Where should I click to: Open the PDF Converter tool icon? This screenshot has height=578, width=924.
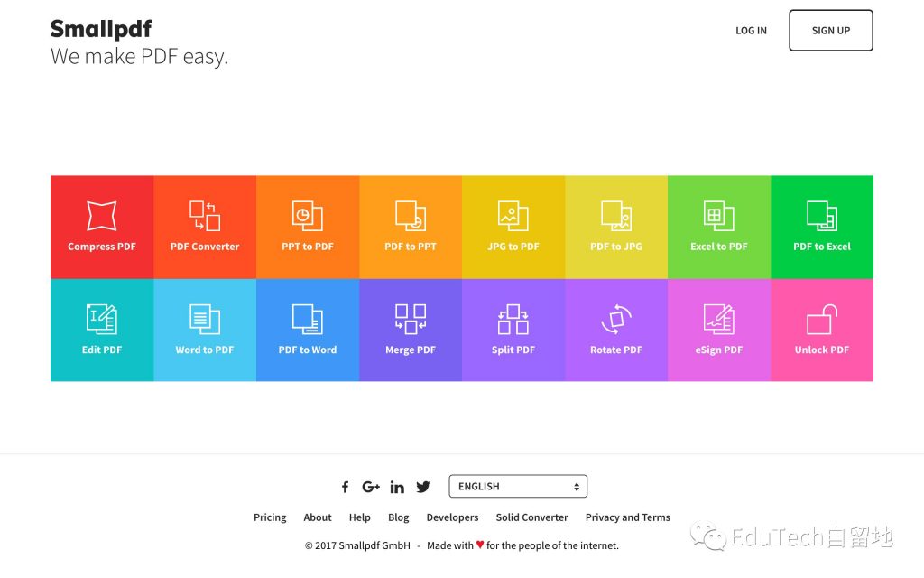pyautogui.click(x=205, y=216)
